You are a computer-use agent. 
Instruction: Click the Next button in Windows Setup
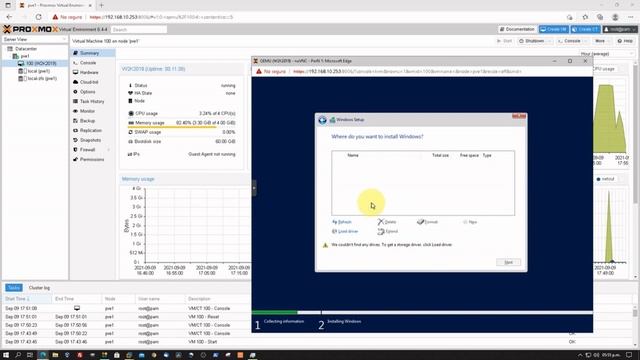(509, 262)
